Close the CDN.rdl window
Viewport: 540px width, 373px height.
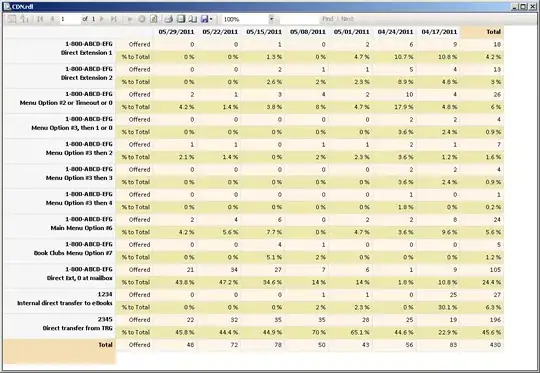(x=532, y=7)
